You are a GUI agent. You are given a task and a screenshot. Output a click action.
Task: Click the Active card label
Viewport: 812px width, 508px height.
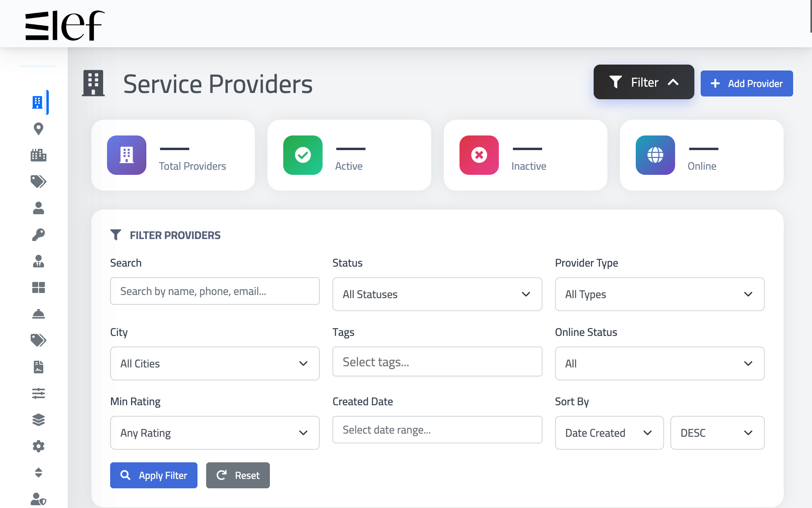pos(349,166)
